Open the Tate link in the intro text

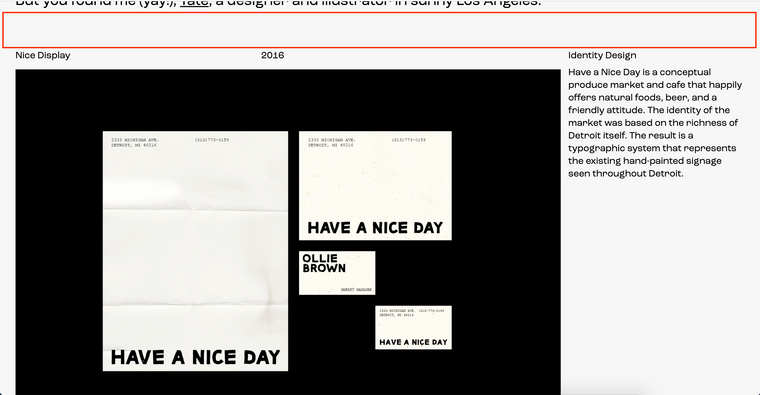coord(194,3)
